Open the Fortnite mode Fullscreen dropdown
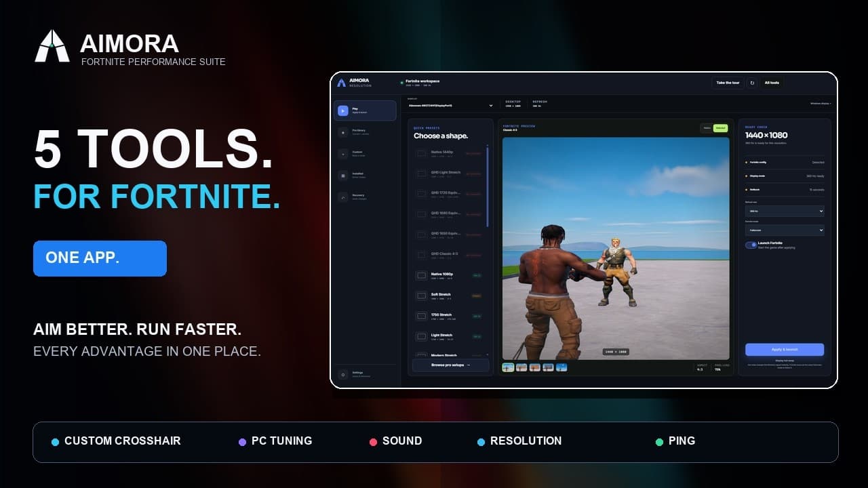 [785, 230]
